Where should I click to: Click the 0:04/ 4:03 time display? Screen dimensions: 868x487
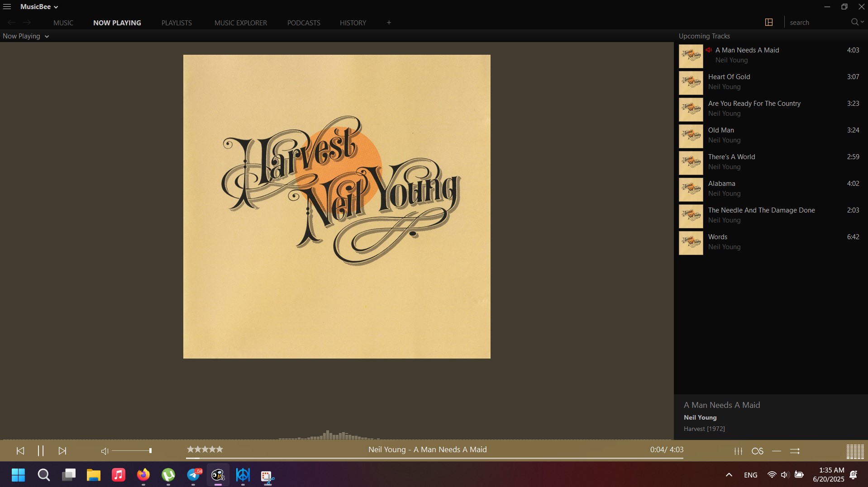[667, 449]
